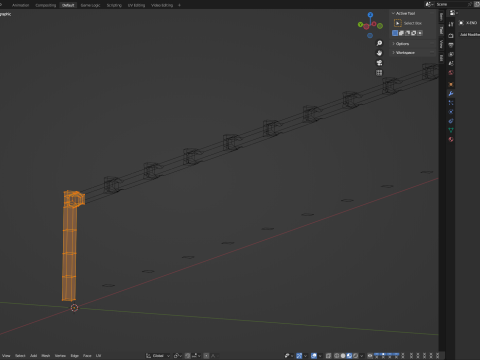Open the Object properties tab icon
Viewport: 480px width, 360px height.
451,84
